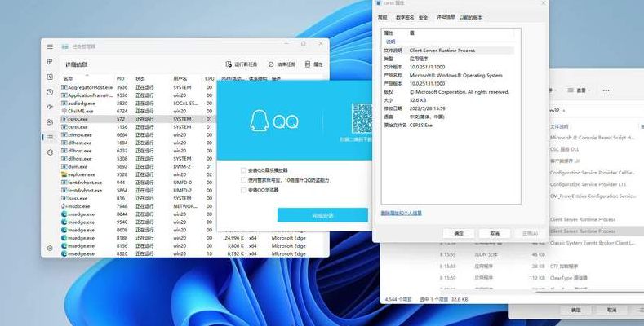Tick the 安装QQ音乐播放器 checkbox
This screenshot has width=644, height=326.
tap(243, 170)
